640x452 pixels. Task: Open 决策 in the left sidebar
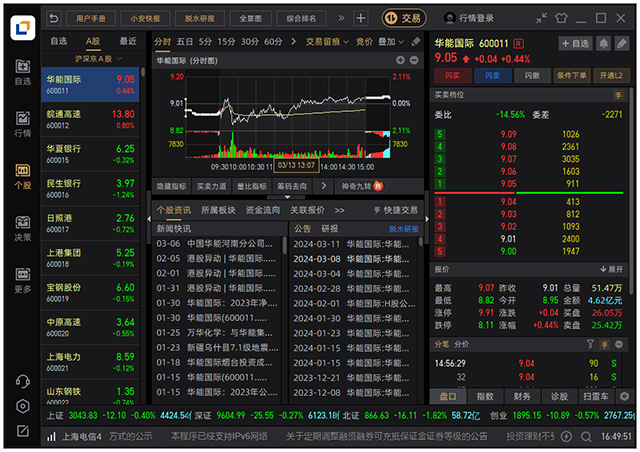[x=23, y=228]
